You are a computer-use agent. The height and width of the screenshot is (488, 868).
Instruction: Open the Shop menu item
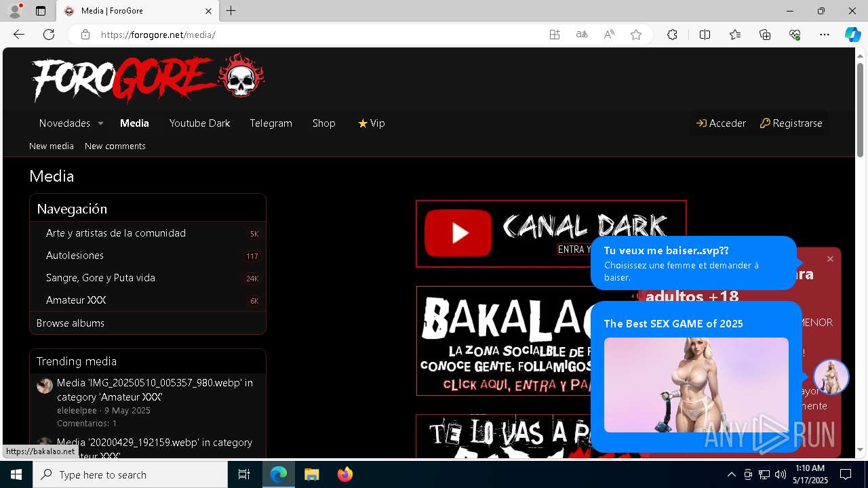[323, 123]
